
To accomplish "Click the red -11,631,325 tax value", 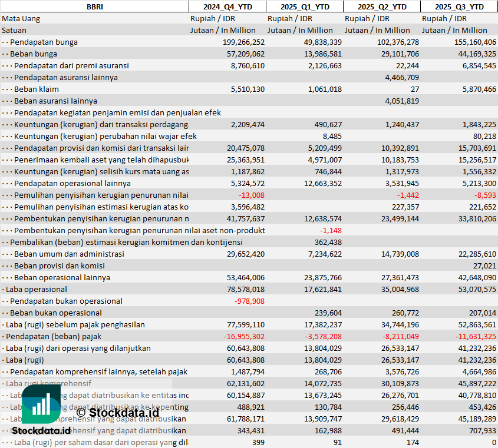I will (467, 336).
